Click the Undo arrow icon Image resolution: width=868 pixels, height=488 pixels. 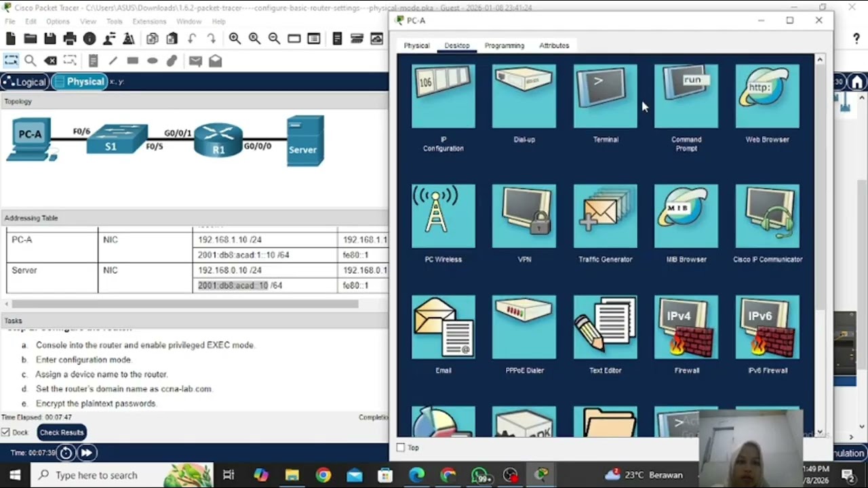pyautogui.click(x=191, y=39)
